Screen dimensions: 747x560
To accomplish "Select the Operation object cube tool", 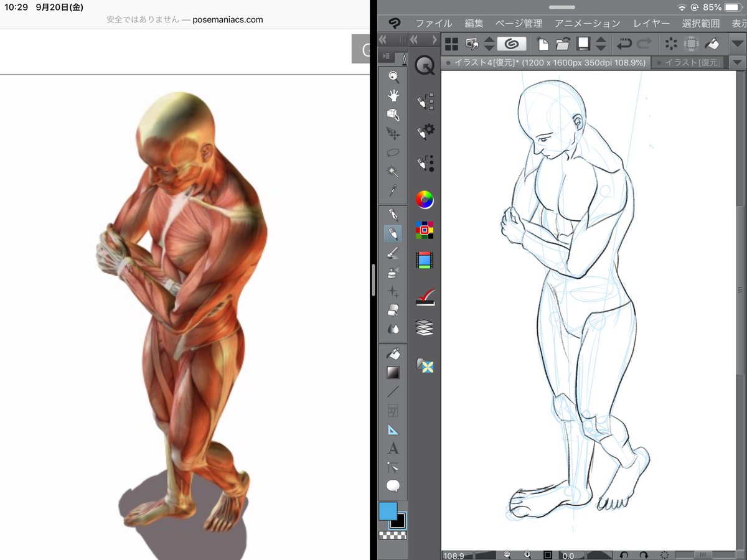I will pos(393,114).
